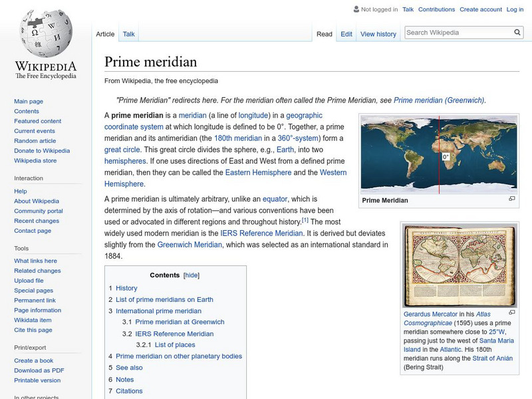Click the search magnifier icon

tap(517, 32)
